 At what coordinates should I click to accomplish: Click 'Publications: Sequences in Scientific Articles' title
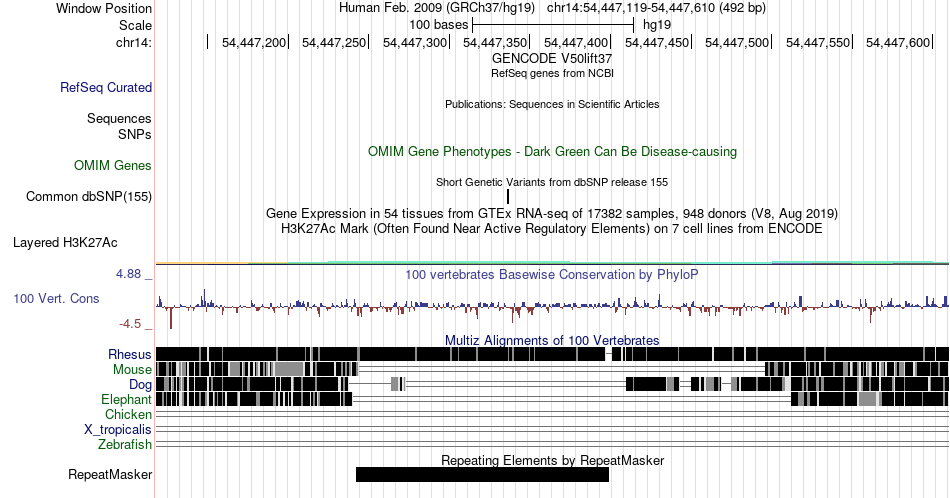(x=552, y=104)
